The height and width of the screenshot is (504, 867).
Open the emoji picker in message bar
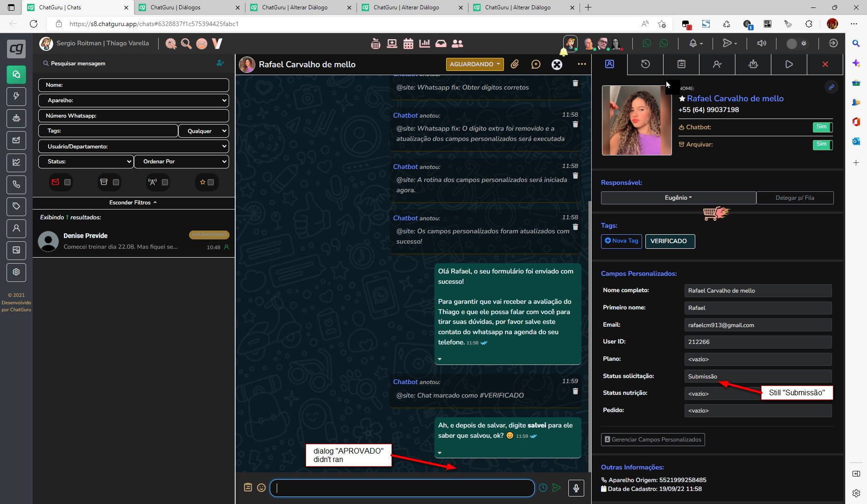[261, 488]
